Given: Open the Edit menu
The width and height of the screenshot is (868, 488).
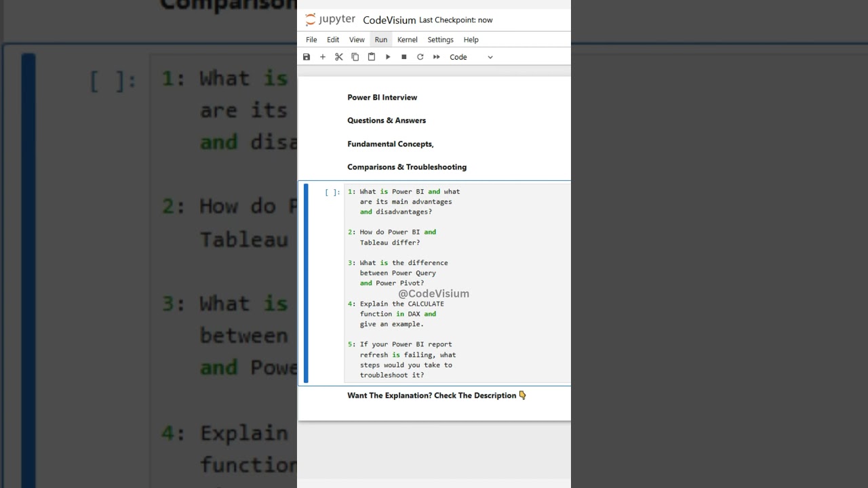Looking at the screenshot, I should coord(333,40).
